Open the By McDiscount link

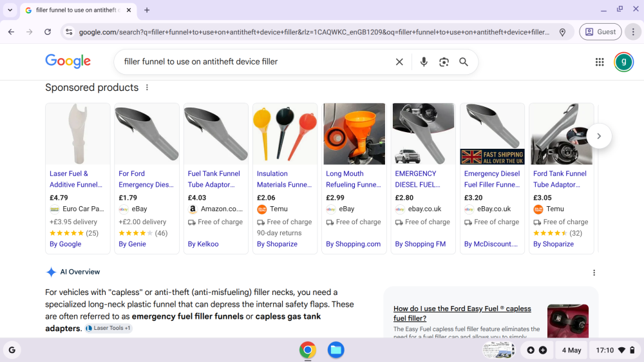pyautogui.click(x=491, y=244)
